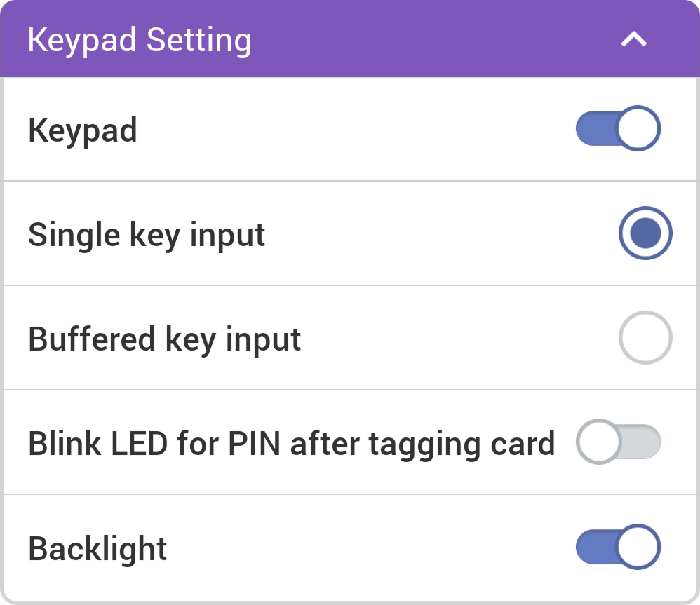Click the white knob of the Keypad switch
The height and width of the screenshot is (605, 700).
click(x=638, y=130)
